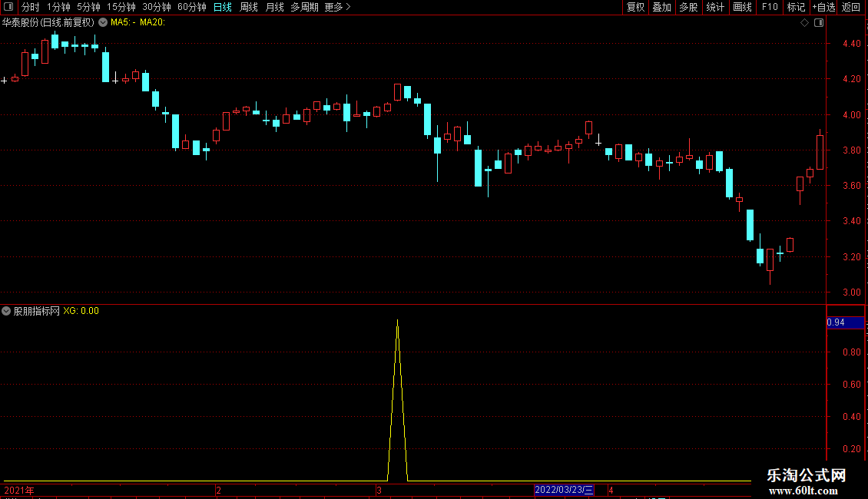Toggle the side panel icon in chart corner

click(819, 23)
